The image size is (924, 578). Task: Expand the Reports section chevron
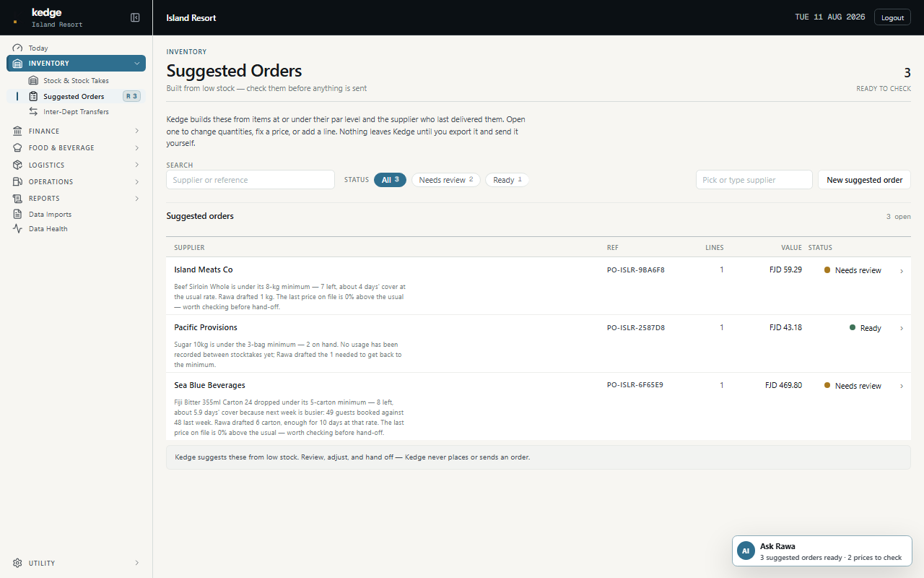point(136,198)
